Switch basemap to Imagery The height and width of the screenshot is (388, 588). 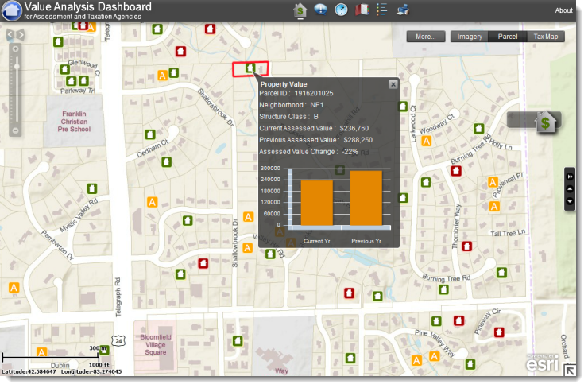[x=469, y=37]
